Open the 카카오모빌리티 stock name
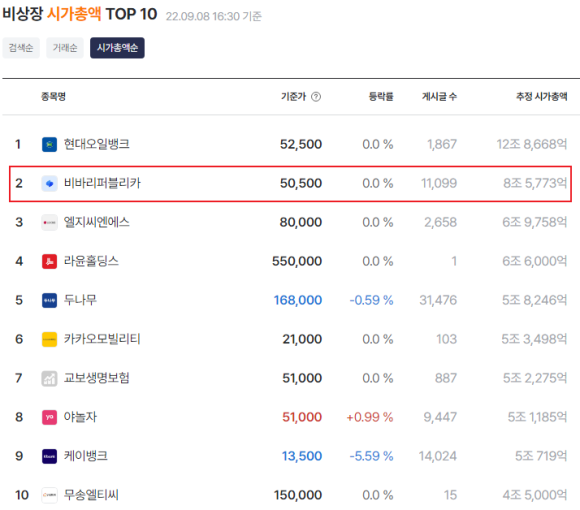This screenshot has width=580, height=510. click(102, 339)
